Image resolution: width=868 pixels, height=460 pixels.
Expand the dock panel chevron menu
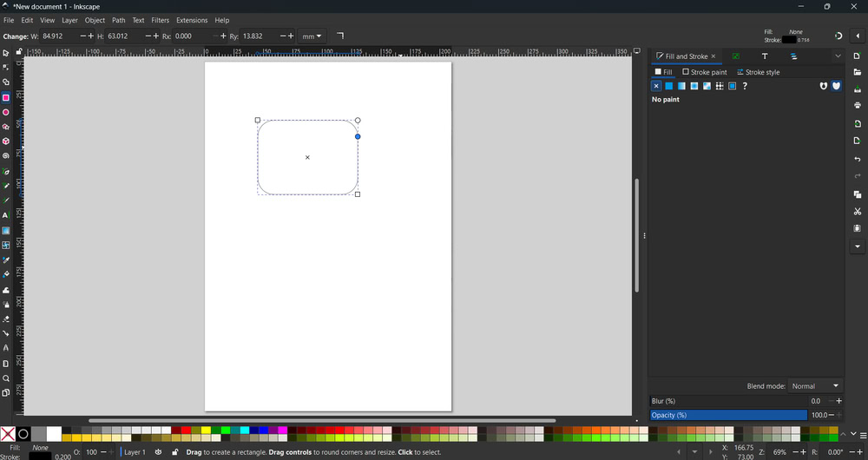[838, 56]
